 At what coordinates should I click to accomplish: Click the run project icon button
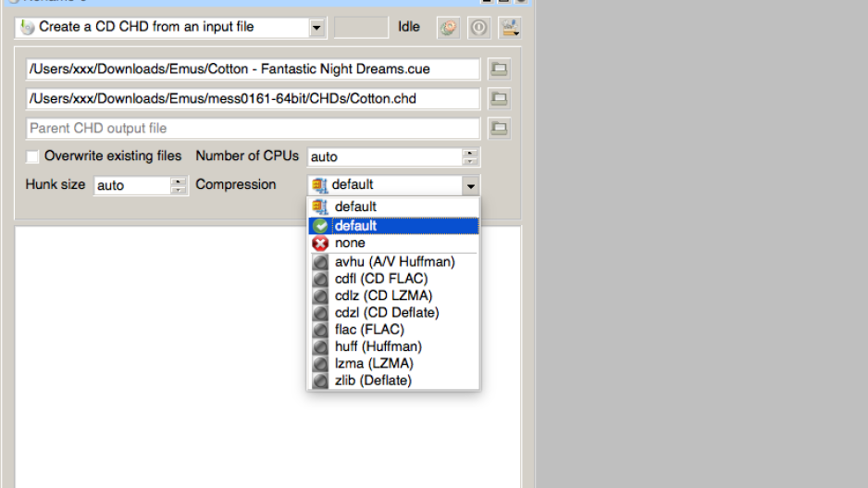pos(449,27)
